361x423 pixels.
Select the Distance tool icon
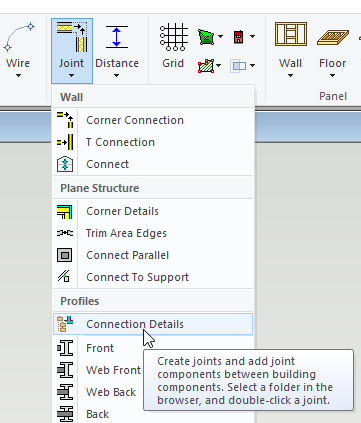pyautogui.click(x=117, y=37)
